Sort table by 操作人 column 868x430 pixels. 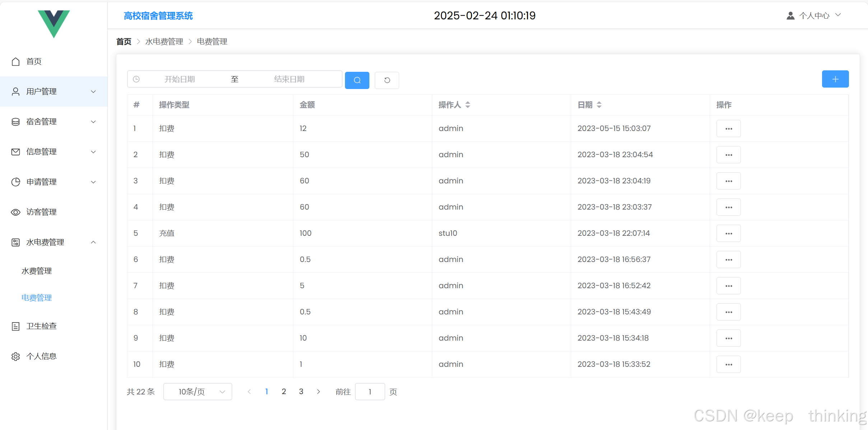click(x=467, y=105)
